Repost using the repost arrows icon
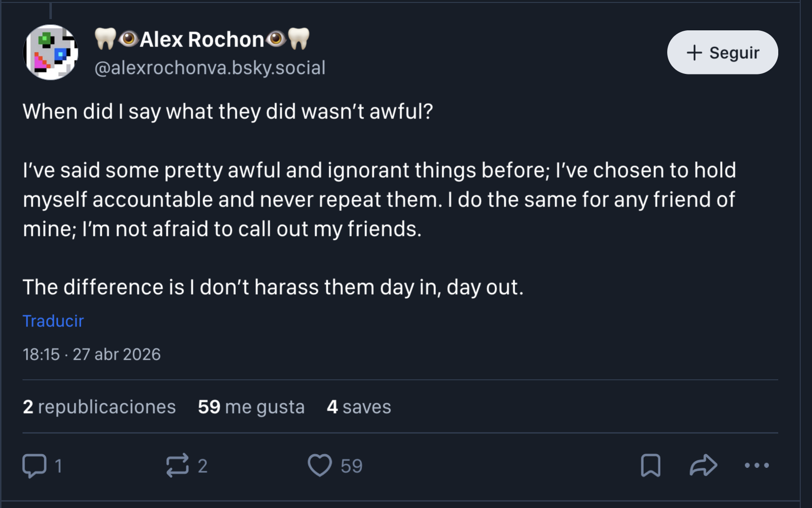 pyautogui.click(x=177, y=465)
